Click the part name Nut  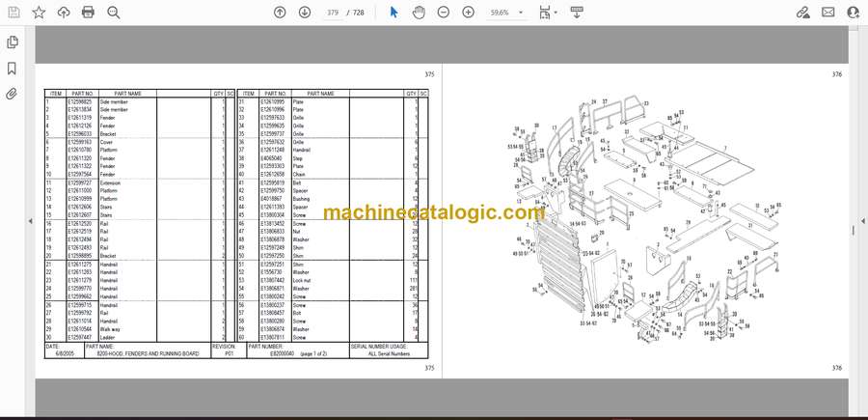pos(296,232)
